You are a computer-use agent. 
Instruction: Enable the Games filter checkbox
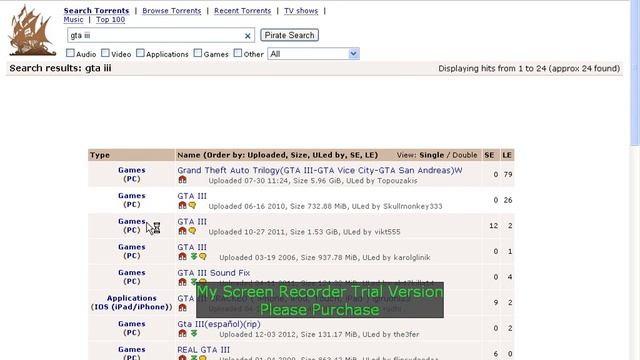click(198, 53)
